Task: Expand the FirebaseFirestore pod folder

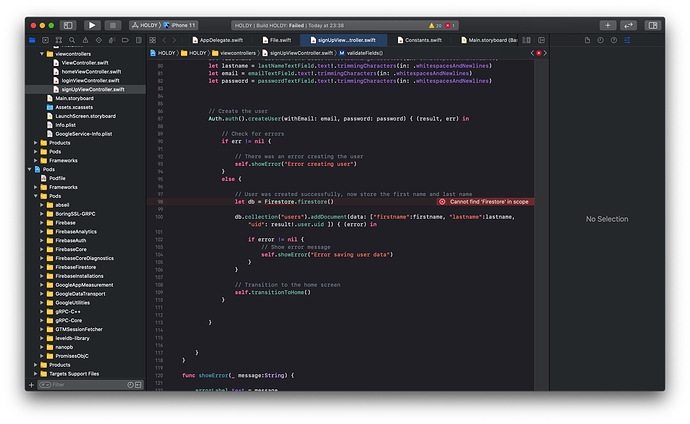Action: tap(42, 267)
